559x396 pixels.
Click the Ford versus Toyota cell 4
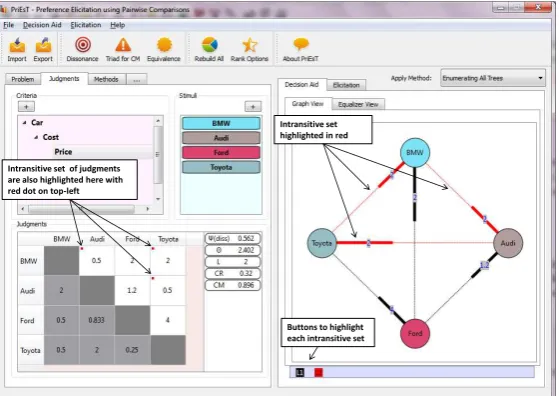[168, 320]
